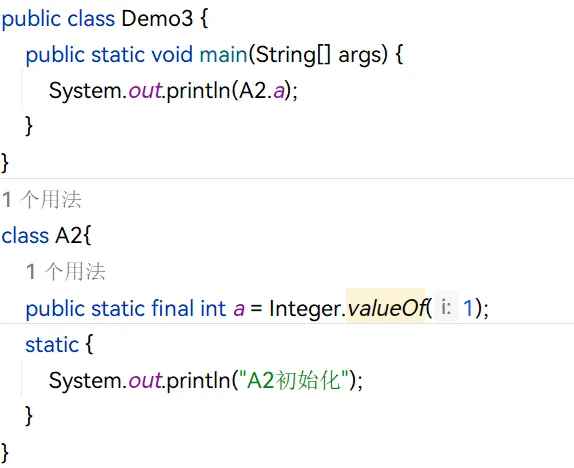Viewport: 574px width, 468px height.
Task: Click the closing brace of Demo3 class
Action: click(5, 162)
